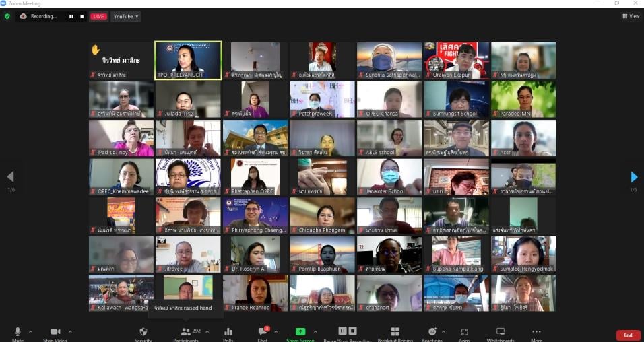This screenshot has width=644, height=342.
Task: Stop Video camera in toolbar
Action: [x=55, y=334]
